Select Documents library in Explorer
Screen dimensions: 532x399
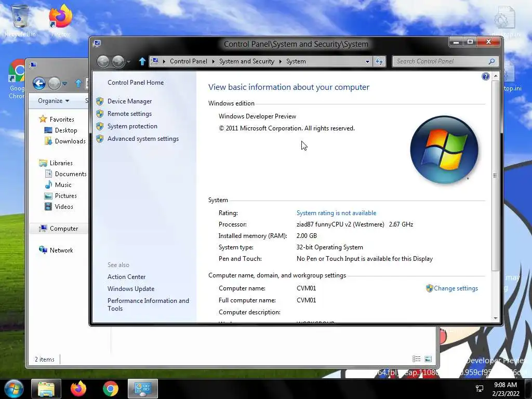pos(70,174)
